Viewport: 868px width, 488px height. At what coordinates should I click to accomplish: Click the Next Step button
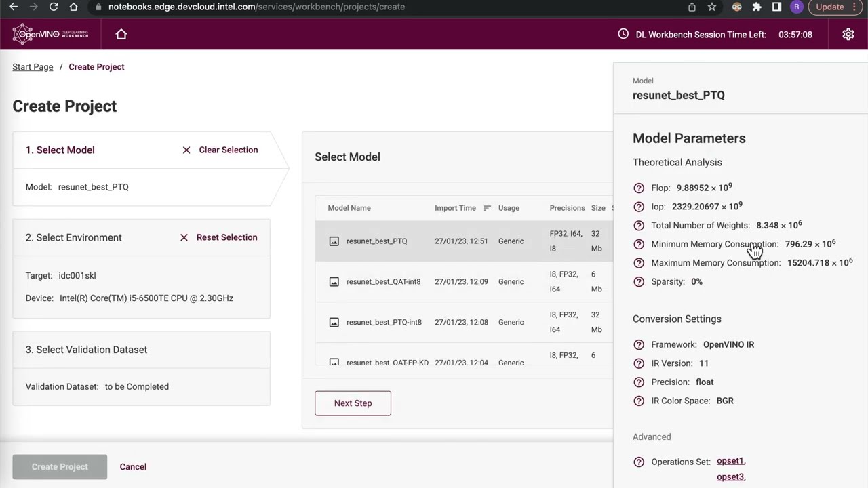353,403
